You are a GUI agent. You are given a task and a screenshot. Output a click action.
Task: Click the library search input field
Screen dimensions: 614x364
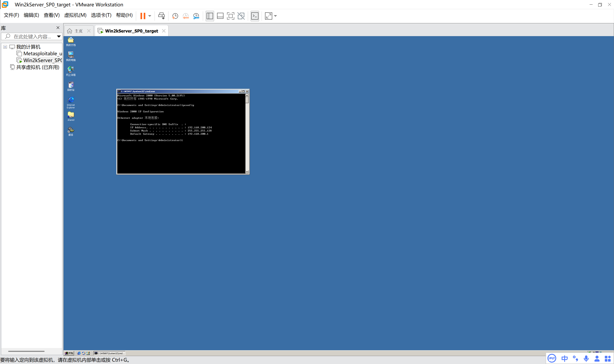click(x=32, y=37)
